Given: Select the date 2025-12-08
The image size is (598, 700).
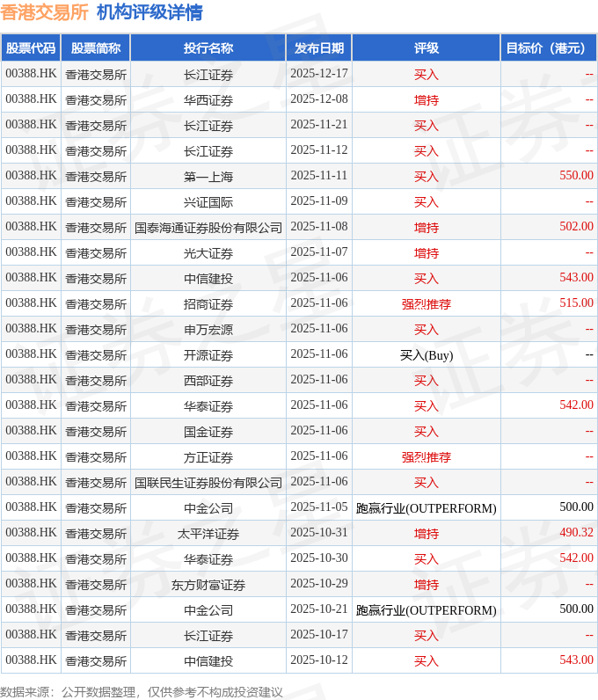Looking at the screenshot, I should pyautogui.click(x=319, y=99).
